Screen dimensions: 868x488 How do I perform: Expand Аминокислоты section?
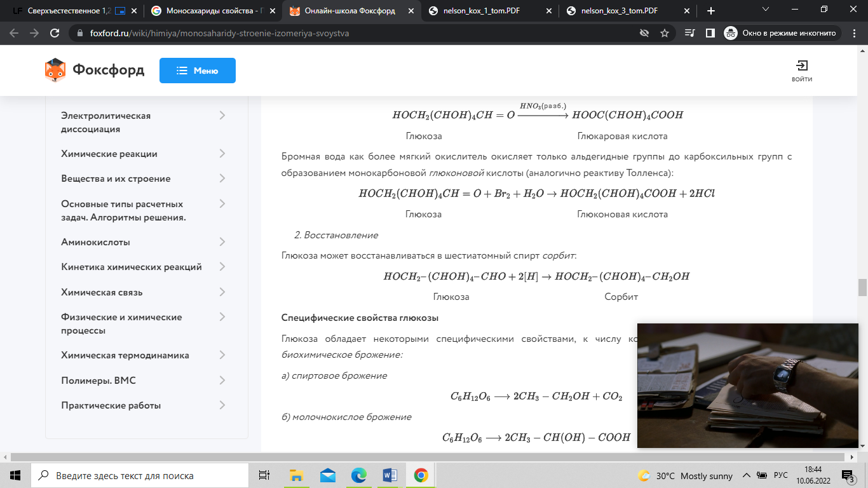tap(222, 241)
